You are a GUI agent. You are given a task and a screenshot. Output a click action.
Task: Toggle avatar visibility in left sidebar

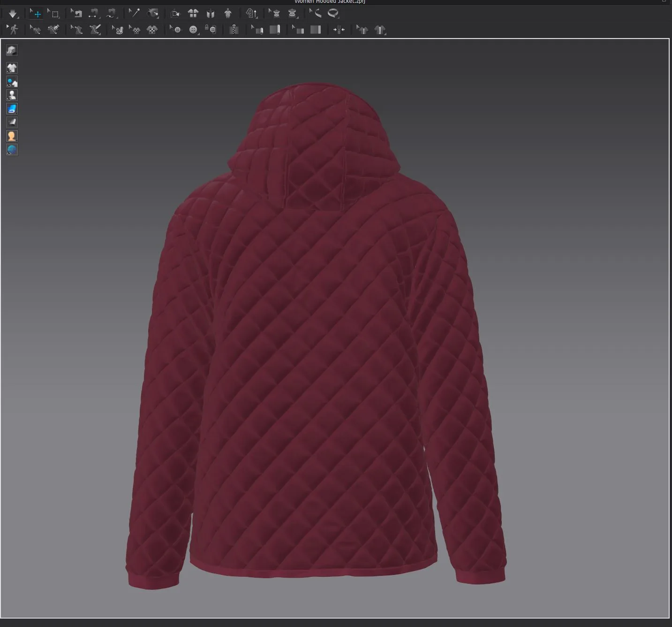tap(12, 95)
